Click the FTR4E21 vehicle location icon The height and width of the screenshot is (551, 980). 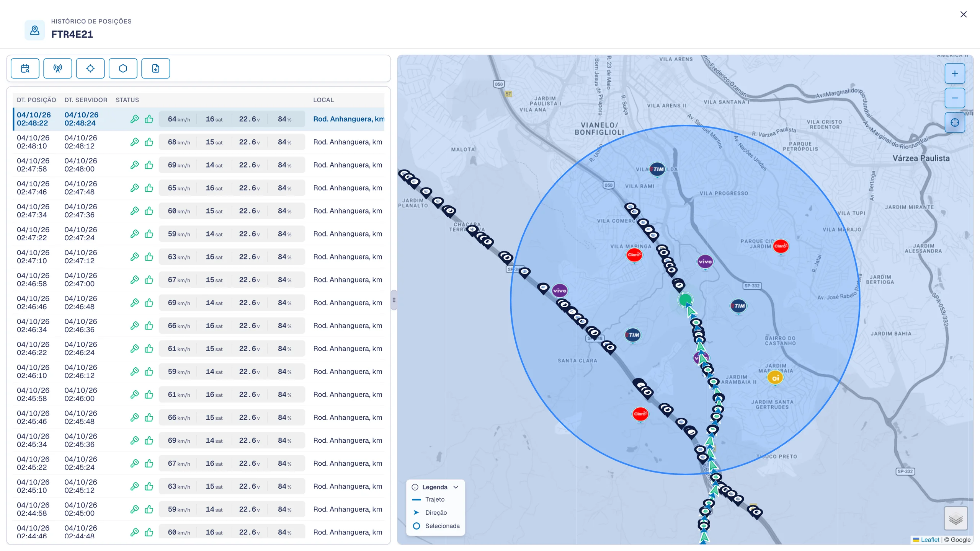click(34, 30)
